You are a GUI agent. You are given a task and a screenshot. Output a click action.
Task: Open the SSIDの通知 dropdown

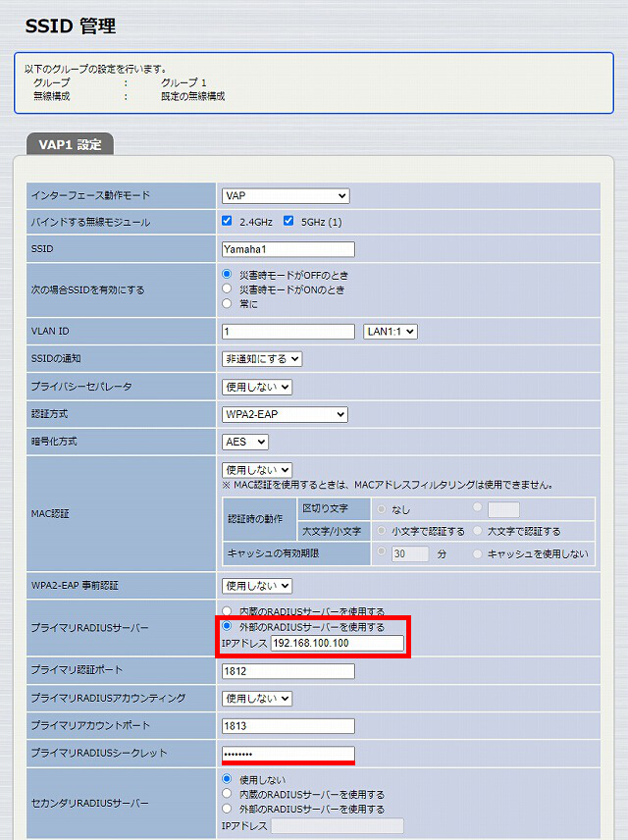coord(262,359)
